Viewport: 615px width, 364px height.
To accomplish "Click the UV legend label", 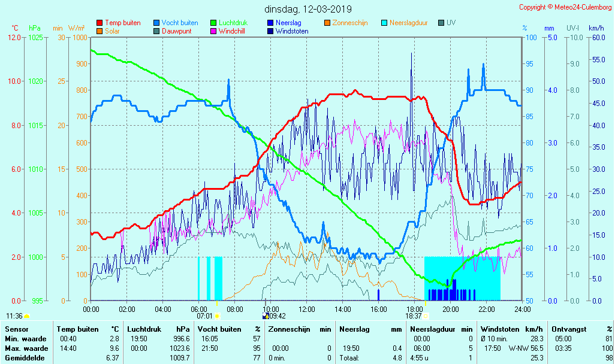I will click(x=451, y=23).
